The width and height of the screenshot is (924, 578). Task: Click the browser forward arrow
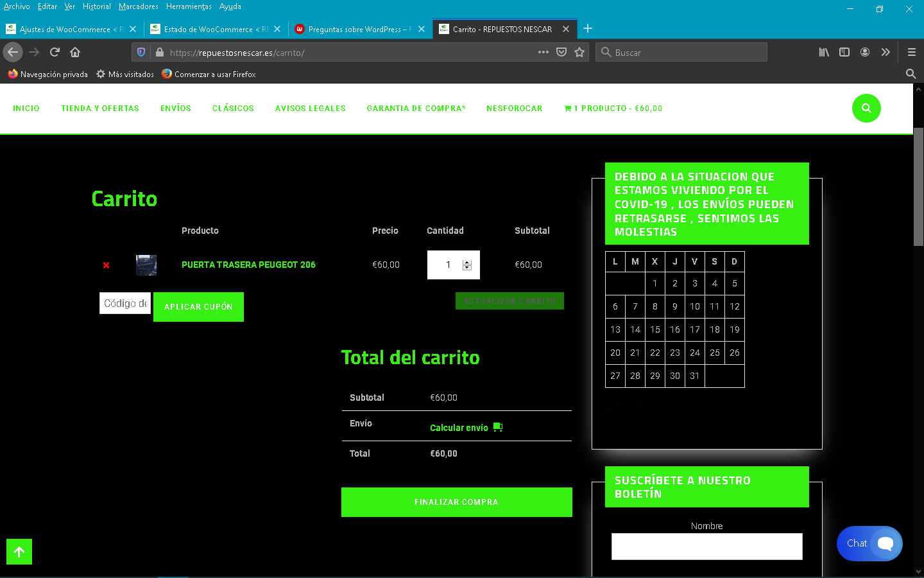(x=34, y=52)
